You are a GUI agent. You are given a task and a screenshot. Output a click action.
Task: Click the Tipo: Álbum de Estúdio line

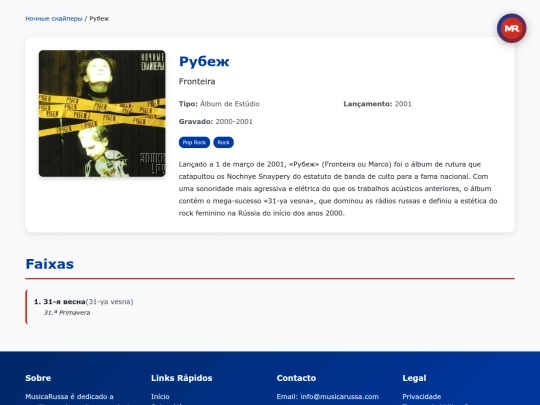219,104
